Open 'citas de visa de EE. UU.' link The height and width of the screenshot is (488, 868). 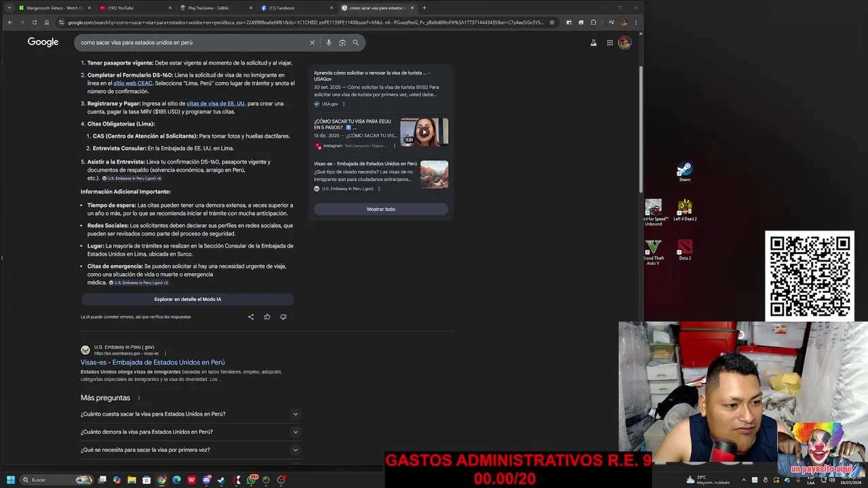216,104
